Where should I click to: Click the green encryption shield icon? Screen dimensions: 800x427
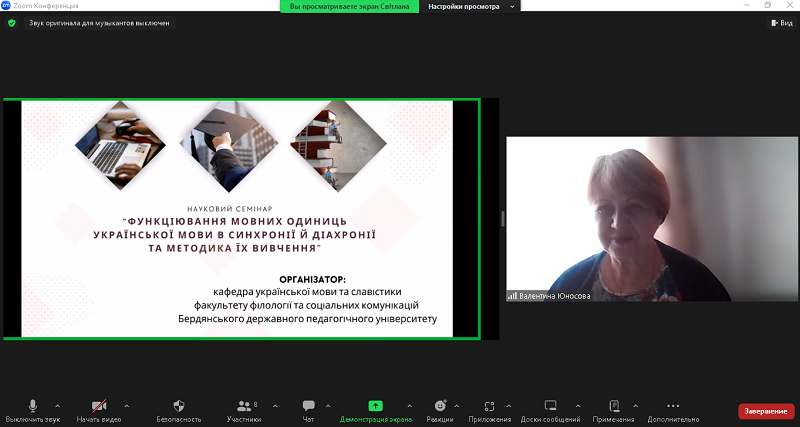pyautogui.click(x=12, y=23)
